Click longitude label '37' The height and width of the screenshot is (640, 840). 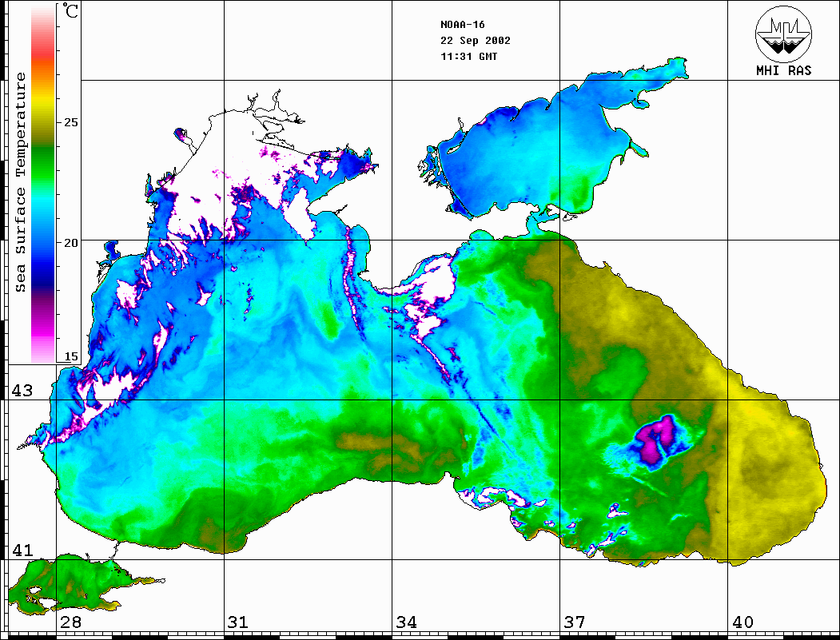(x=575, y=622)
